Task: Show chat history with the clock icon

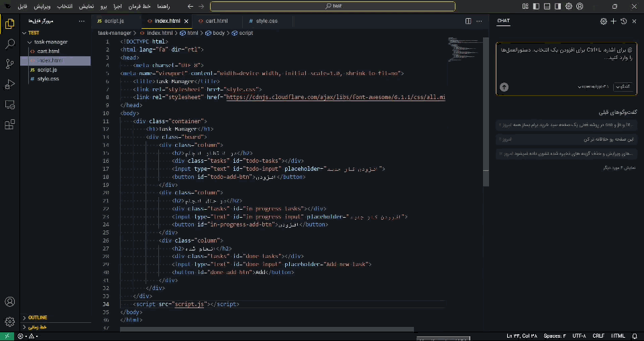Action: tap(623, 21)
